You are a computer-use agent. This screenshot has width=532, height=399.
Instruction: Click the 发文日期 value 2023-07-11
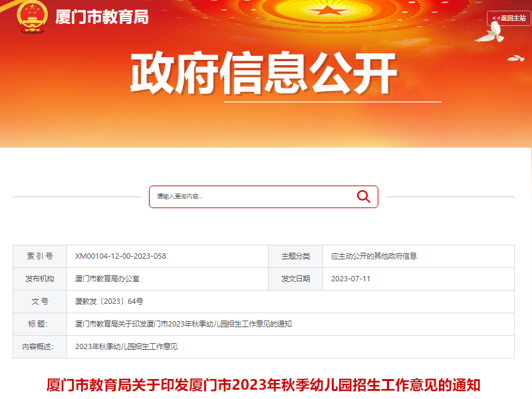350,279
